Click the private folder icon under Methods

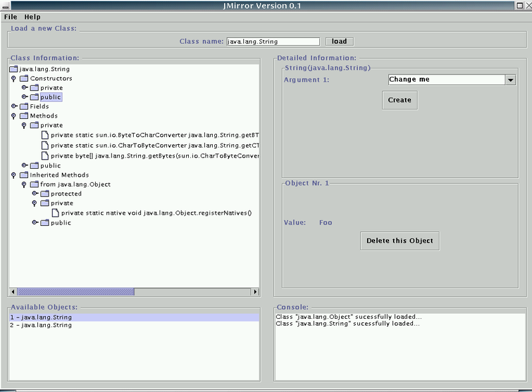pyautogui.click(x=35, y=126)
